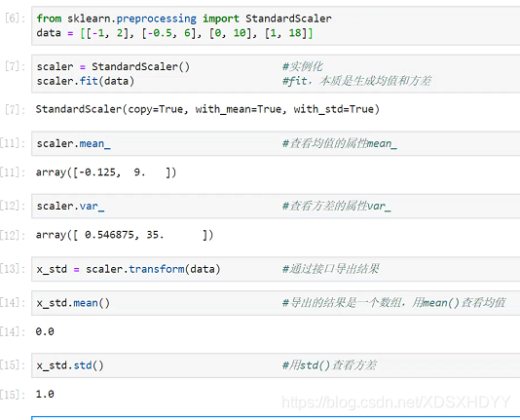The height and width of the screenshot is (420, 520).
Task: Click the StandardScaler import code cell
Action: (276, 25)
